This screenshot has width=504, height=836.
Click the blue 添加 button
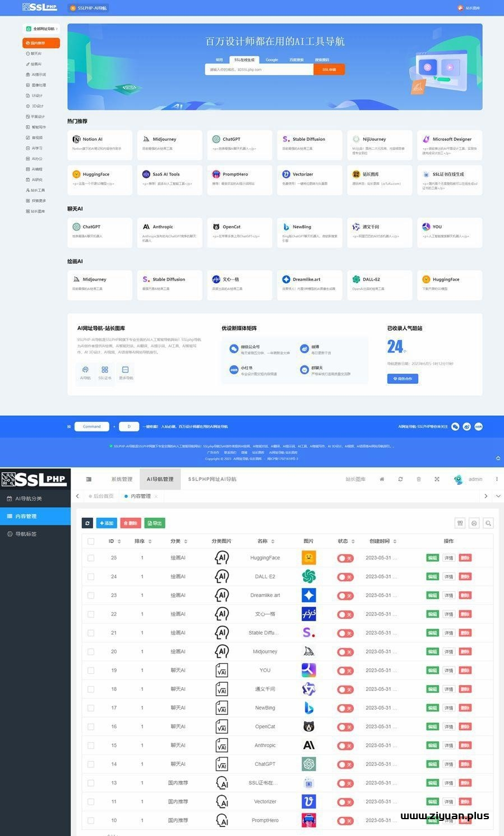click(x=107, y=523)
